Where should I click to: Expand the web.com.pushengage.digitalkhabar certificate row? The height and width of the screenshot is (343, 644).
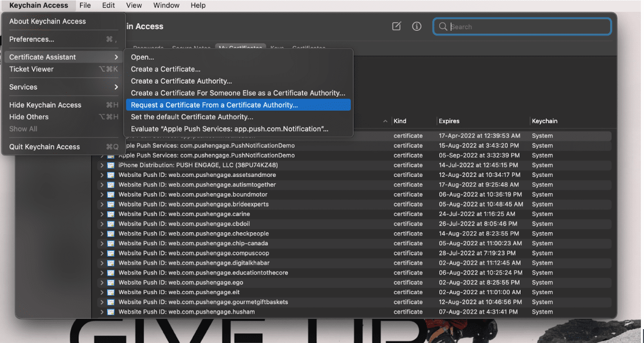(x=102, y=263)
